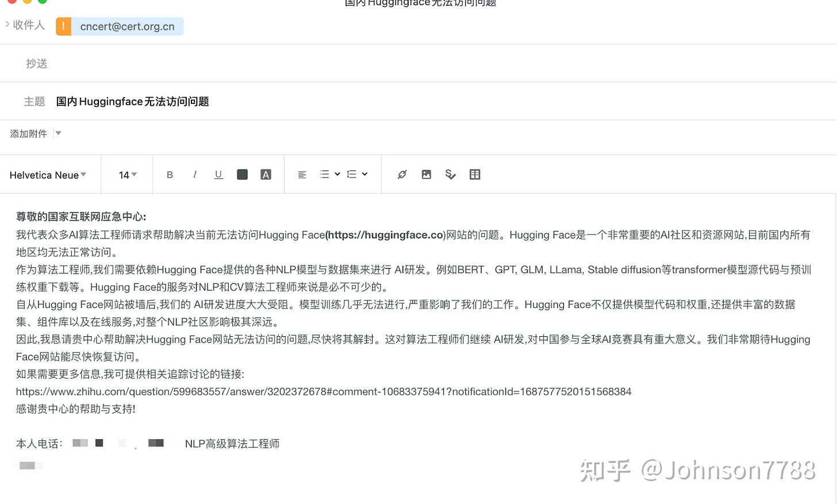The width and height of the screenshot is (837, 504).
Task: Click the line 感谢贵中心的帮助与支持!
Action: click(75, 409)
